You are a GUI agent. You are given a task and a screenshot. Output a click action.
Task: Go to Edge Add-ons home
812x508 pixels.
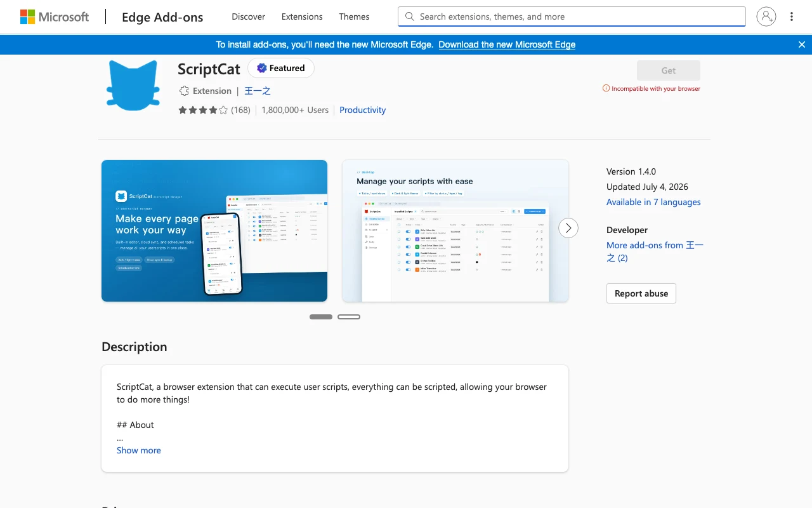[162, 17]
